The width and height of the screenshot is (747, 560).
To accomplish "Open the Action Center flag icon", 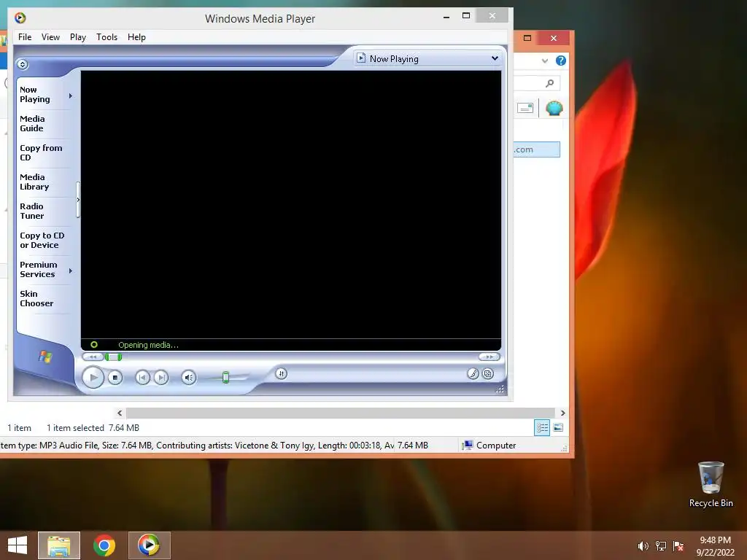I will pos(678,546).
